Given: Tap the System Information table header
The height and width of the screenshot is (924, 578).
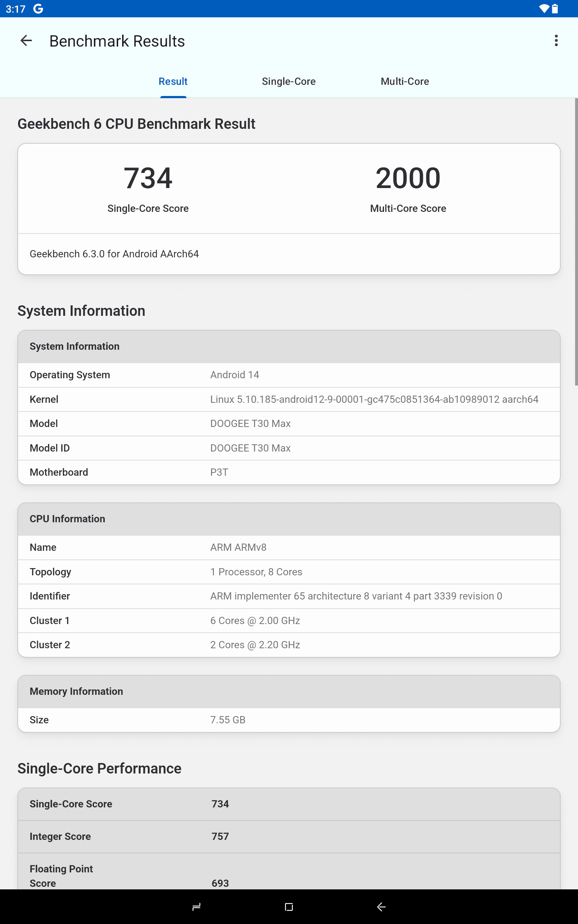Looking at the screenshot, I should point(289,346).
